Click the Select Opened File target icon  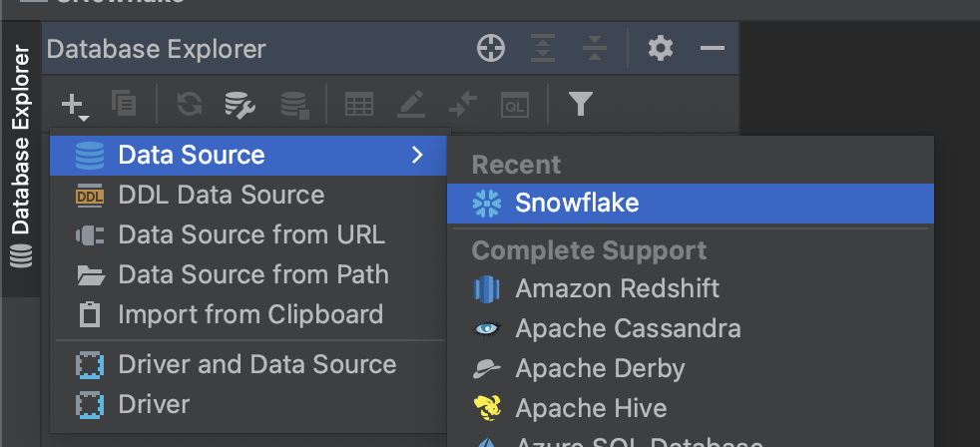click(491, 48)
